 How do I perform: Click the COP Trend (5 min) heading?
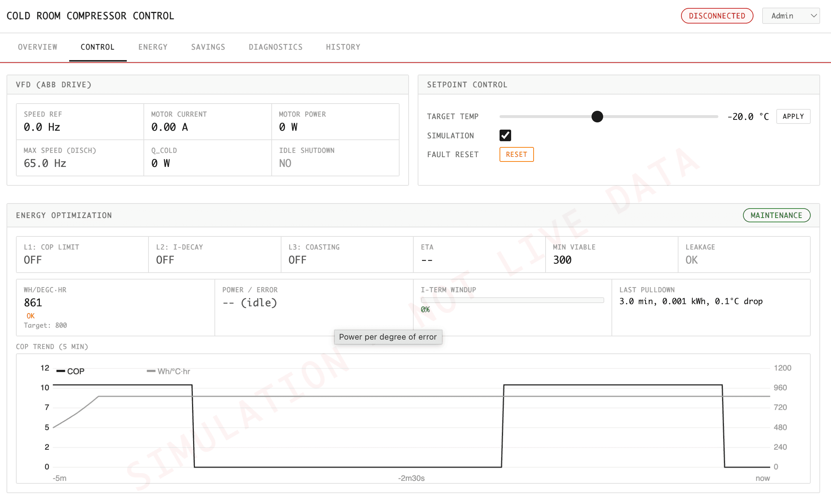pyautogui.click(x=52, y=347)
